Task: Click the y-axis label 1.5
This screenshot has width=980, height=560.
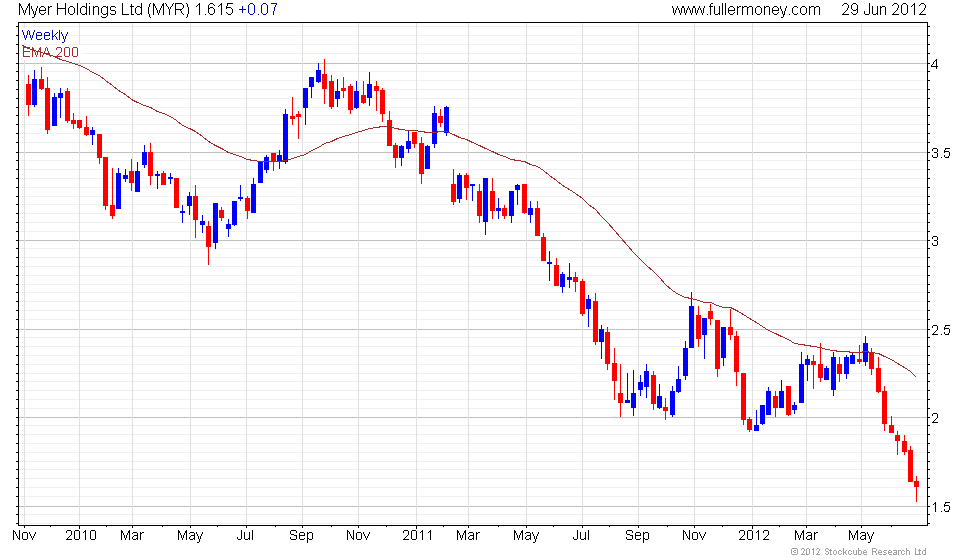Action: [x=941, y=507]
